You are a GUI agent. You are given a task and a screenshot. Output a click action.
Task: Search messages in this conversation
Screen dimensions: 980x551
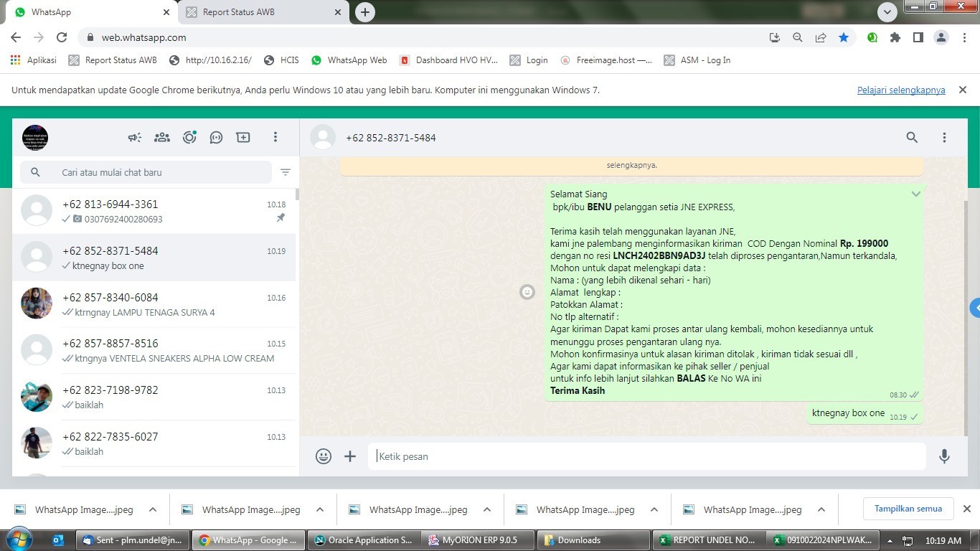click(x=912, y=137)
